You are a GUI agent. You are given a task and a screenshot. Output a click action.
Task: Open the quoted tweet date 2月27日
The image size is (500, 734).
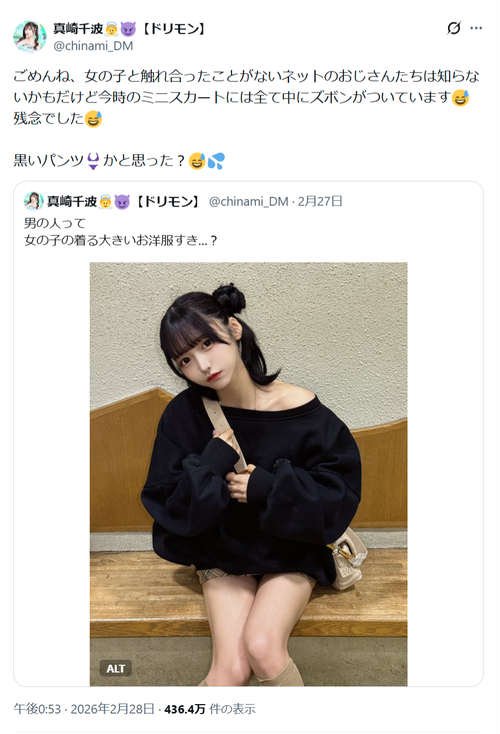[x=320, y=201]
